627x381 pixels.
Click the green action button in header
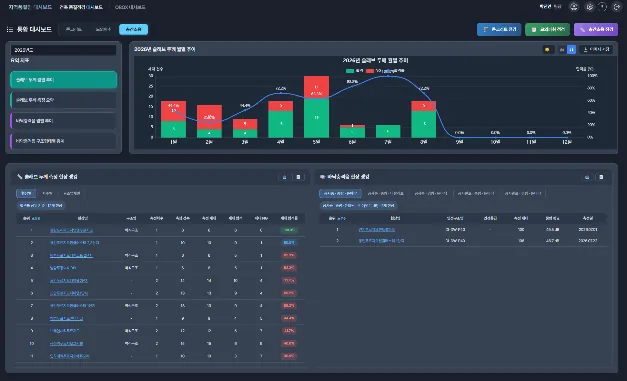tap(547, 30)
